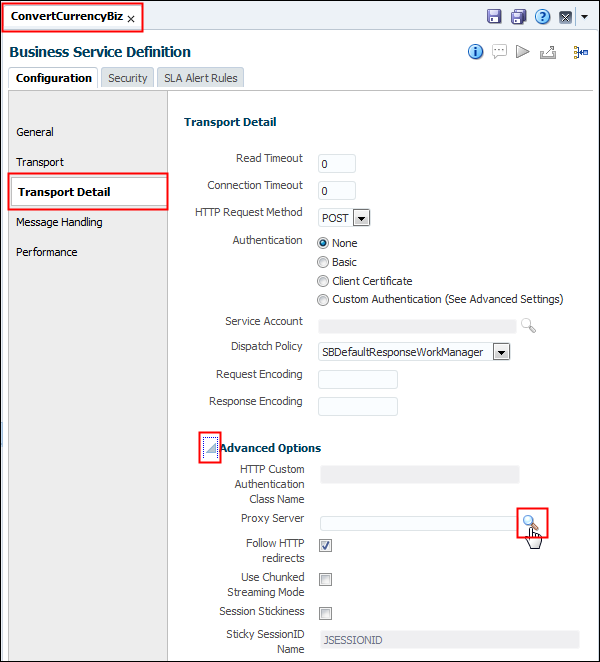
Task: Open Dispatch Policy dropdown
Action: tap(501, 351)
